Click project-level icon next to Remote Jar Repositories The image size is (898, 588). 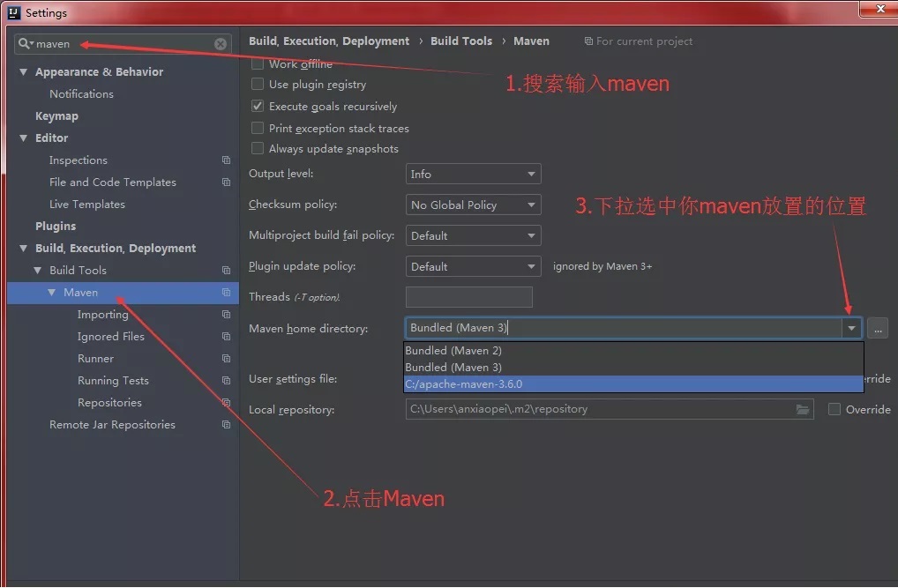tap(226, 425)
